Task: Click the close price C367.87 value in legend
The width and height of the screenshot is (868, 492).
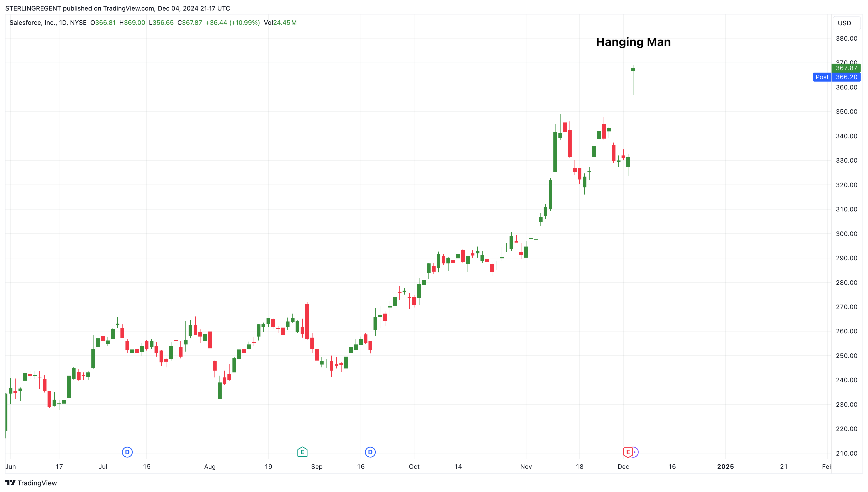Action: [x=190, y=23]
